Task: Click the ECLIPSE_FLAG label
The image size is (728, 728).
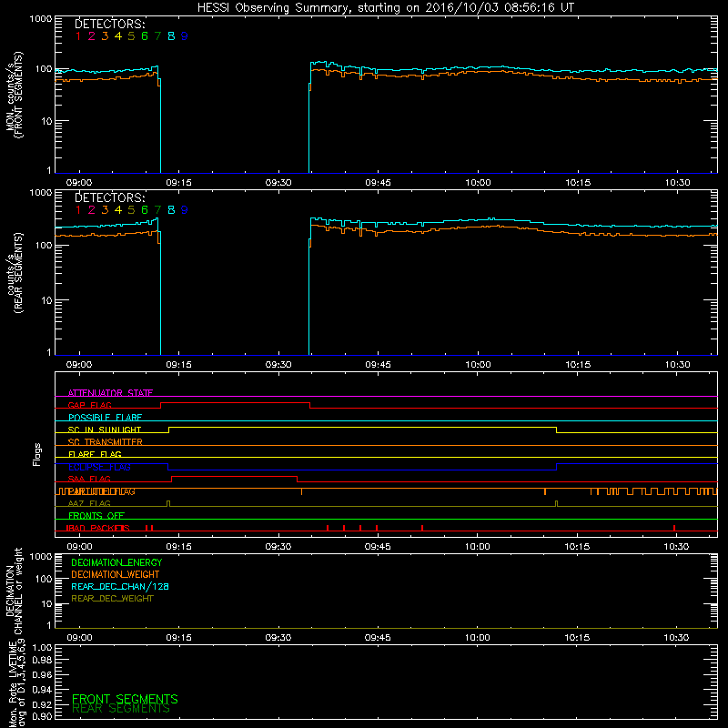Action: tap(99, 467)
